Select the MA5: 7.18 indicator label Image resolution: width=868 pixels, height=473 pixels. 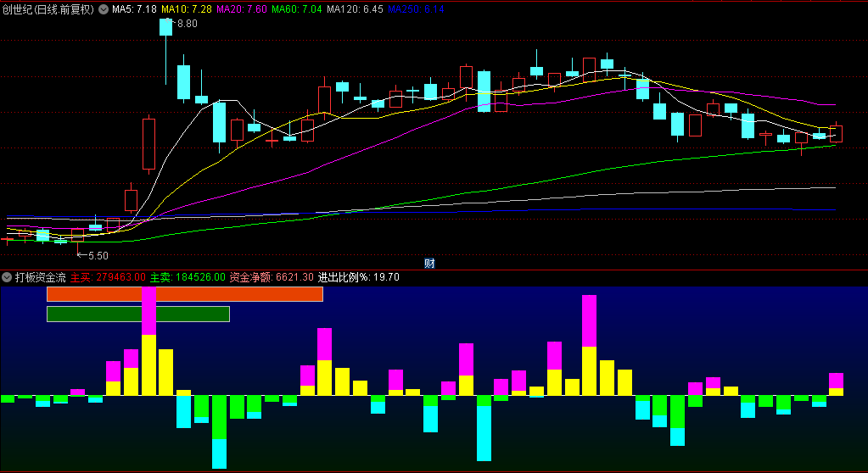pos(134,9)
